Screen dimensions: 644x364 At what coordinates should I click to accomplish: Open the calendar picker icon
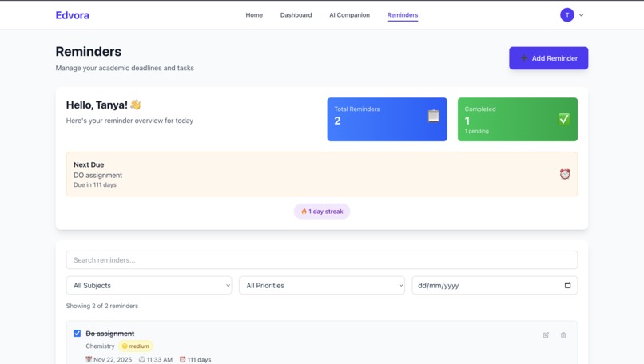(x=567, y=285)
